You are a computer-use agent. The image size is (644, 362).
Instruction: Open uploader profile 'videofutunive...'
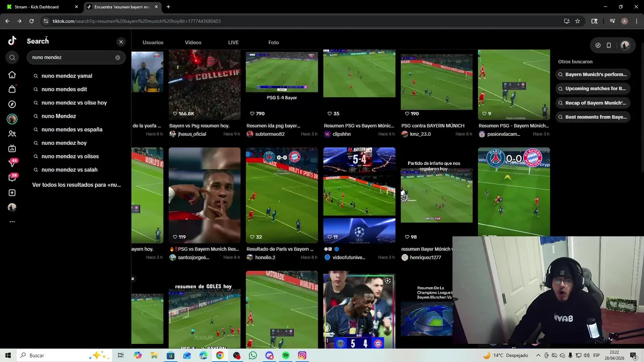click(349, 257)
